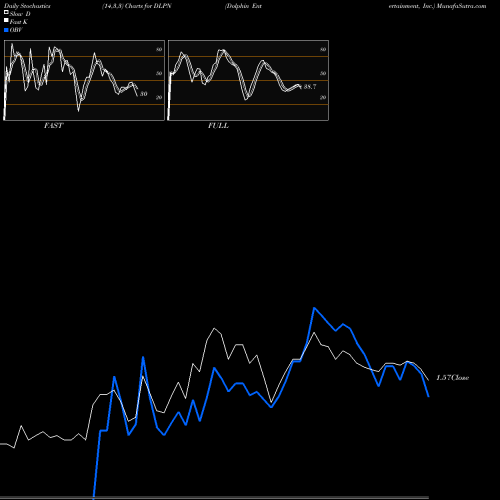This screenshot has height=500, width=500.
Task: Click the FAST stochastic chart panel
Action: (84, 80)
